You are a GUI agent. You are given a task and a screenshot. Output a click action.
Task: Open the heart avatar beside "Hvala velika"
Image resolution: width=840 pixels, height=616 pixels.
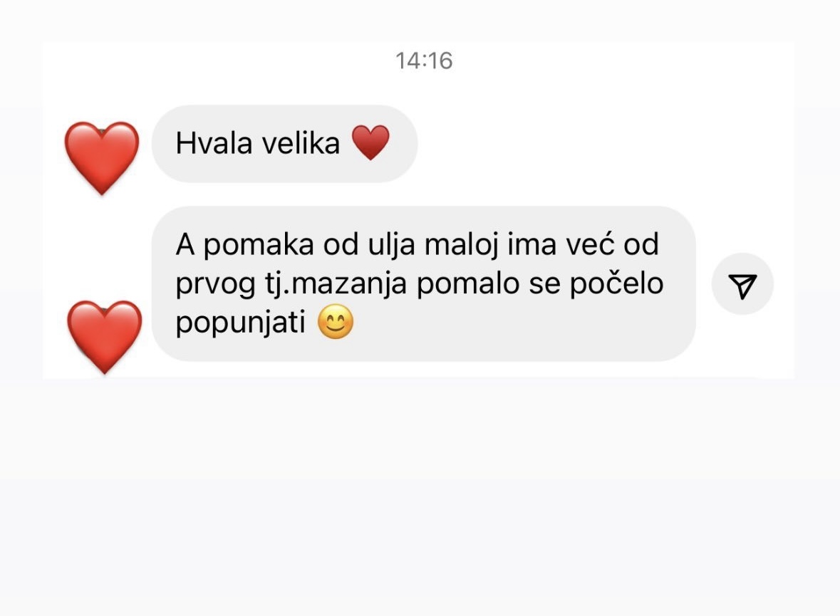click(102, 157)
